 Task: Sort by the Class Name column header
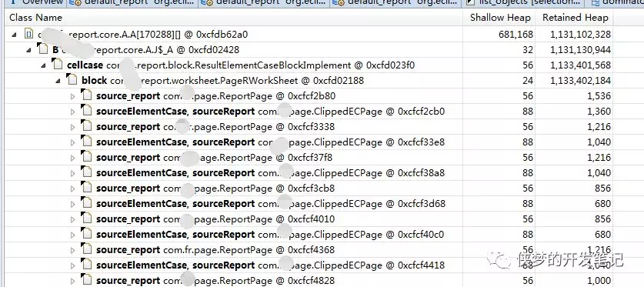233,18
